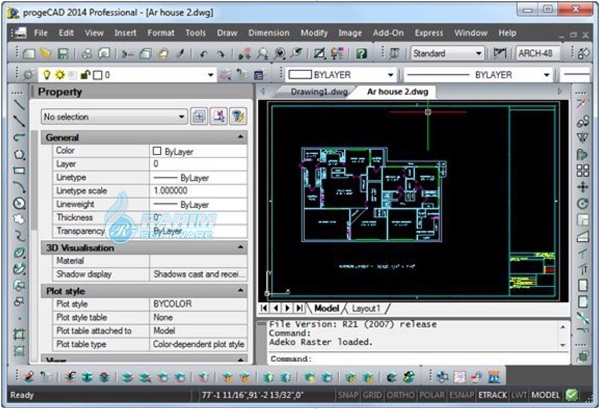Toggle ETRACK in status bar
The image size is (600, 409).
click(x=492, y=395)
